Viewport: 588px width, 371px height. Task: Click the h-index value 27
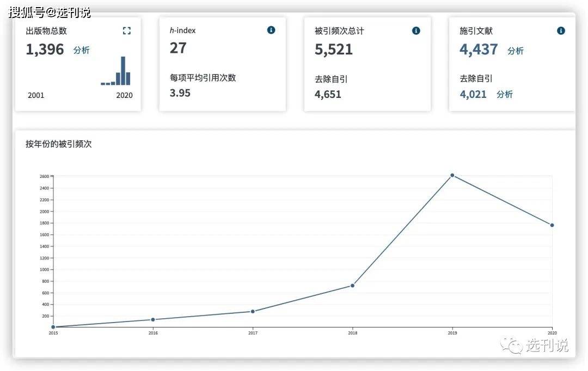(177, 48)
